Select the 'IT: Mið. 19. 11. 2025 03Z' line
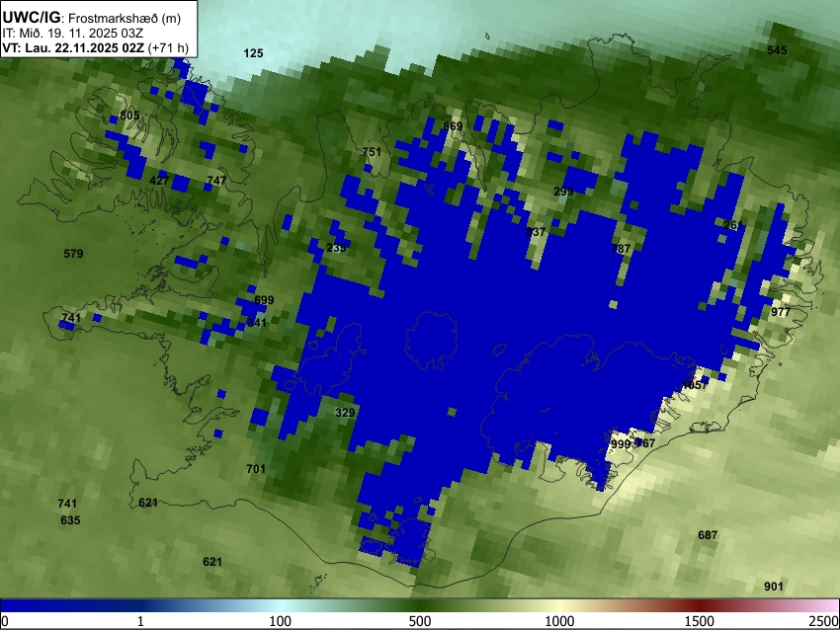 pyautogui.click(x=73, y=33)
